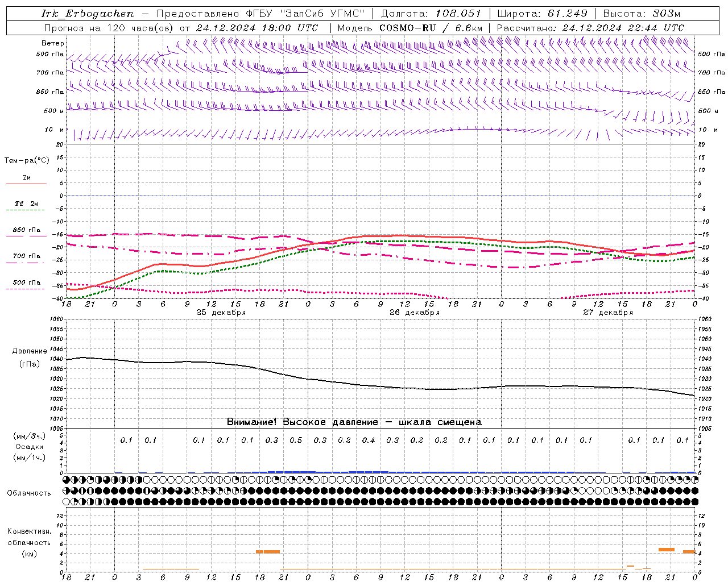Viewport: 728px width, 582px height.
Task: Click the '(км)' convective height unit label
Action: pos(30,553)
